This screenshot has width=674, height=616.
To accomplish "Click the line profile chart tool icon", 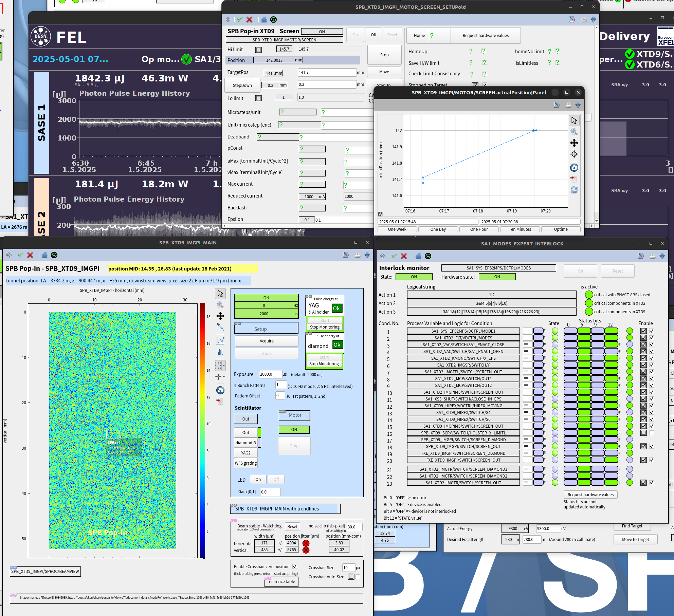I will point(220,340).
